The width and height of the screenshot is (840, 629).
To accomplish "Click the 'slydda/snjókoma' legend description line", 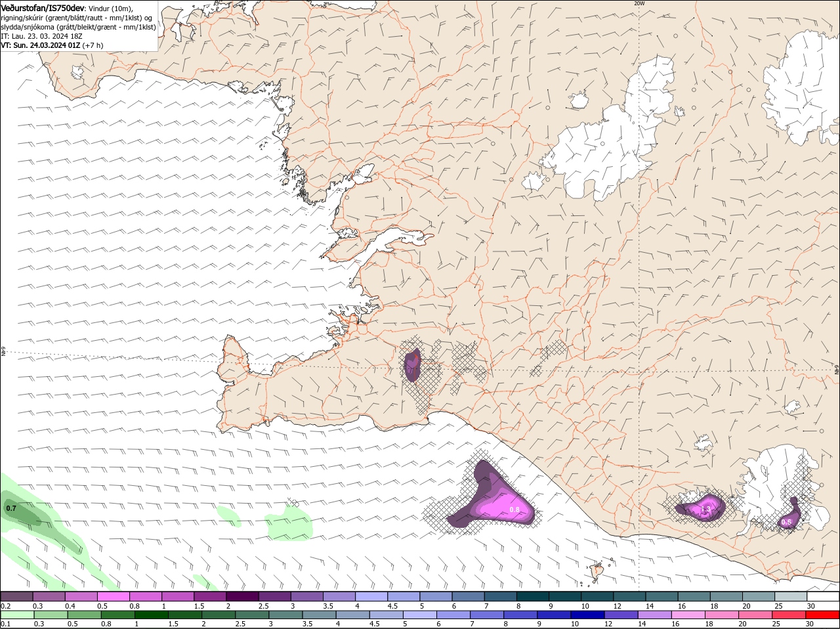I will tap(78, 27).
